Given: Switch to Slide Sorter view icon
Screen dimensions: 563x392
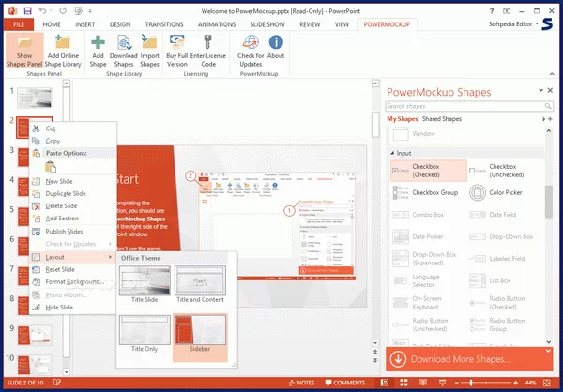Looking at the screenshot, I should 403,383.
